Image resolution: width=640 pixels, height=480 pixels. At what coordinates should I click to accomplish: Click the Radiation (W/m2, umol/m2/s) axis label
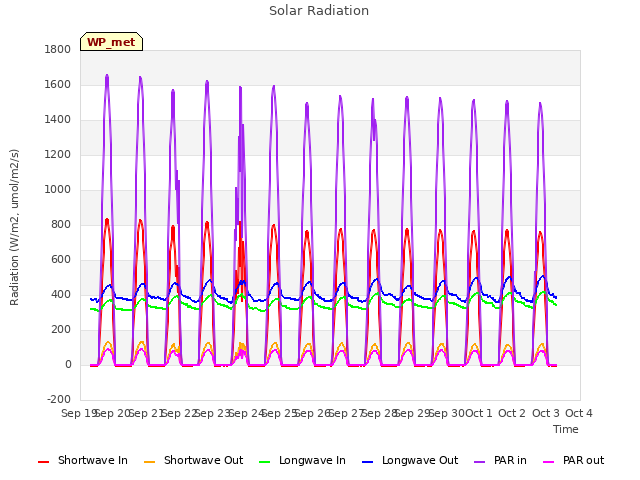click(14, 227)
